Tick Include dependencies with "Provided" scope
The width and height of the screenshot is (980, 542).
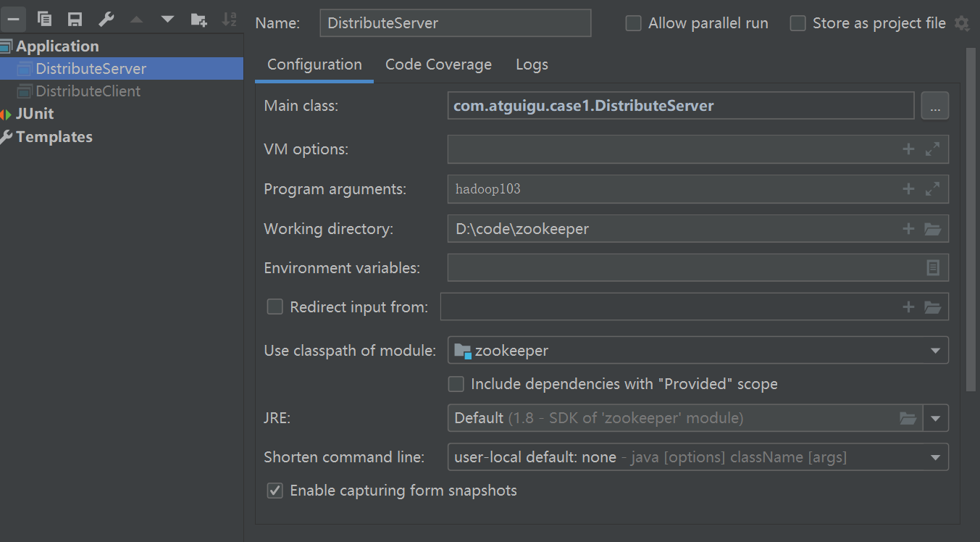[x=456, y=383]
